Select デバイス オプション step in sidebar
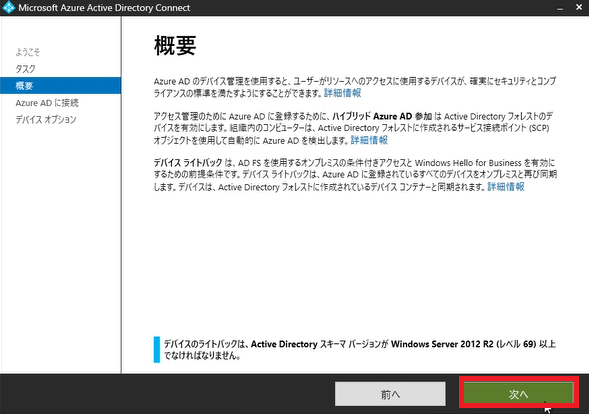The width and height of the screenshot is (589, 414). pyautogui.click(x=46, y=119)
